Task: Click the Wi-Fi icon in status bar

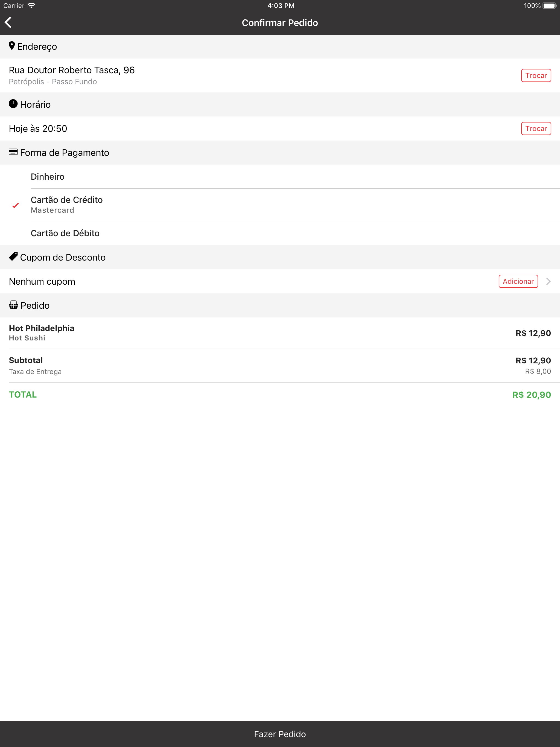Action: click(31, 6)
